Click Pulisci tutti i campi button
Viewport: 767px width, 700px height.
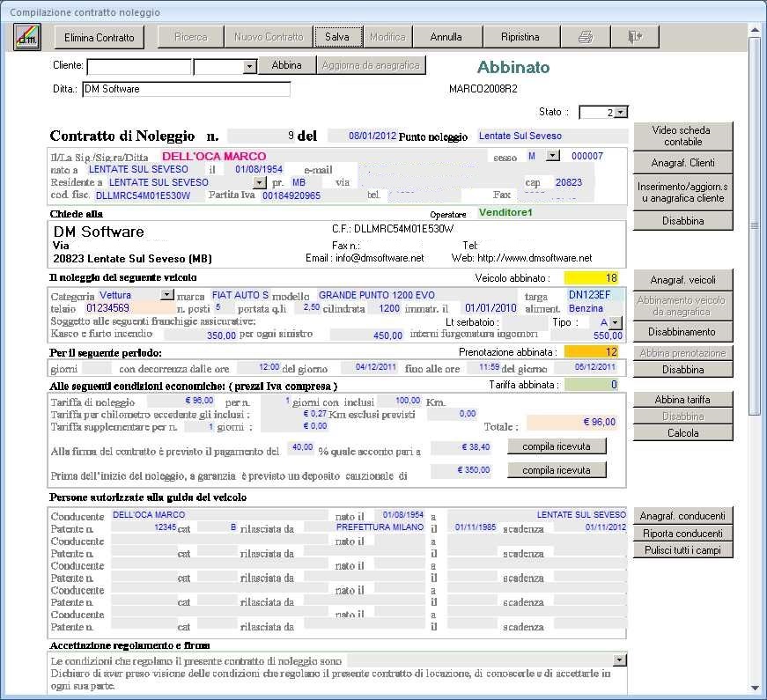pos(682,550)
